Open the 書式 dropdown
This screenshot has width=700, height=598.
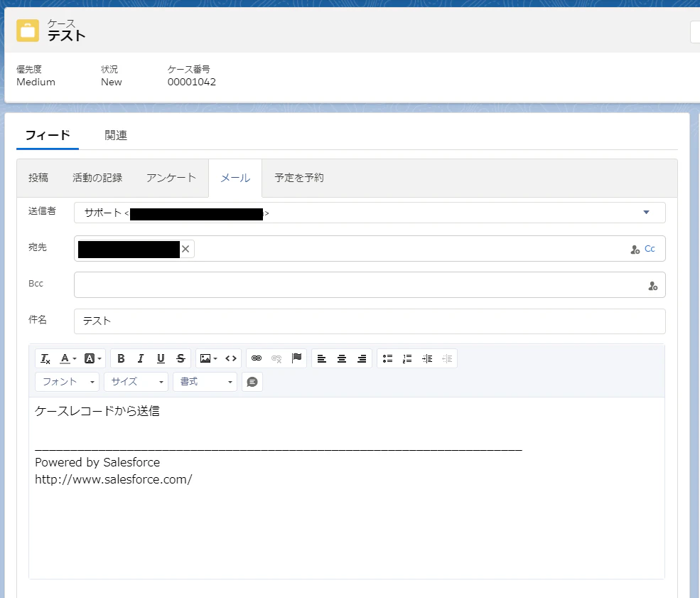(x=205, y=382)
